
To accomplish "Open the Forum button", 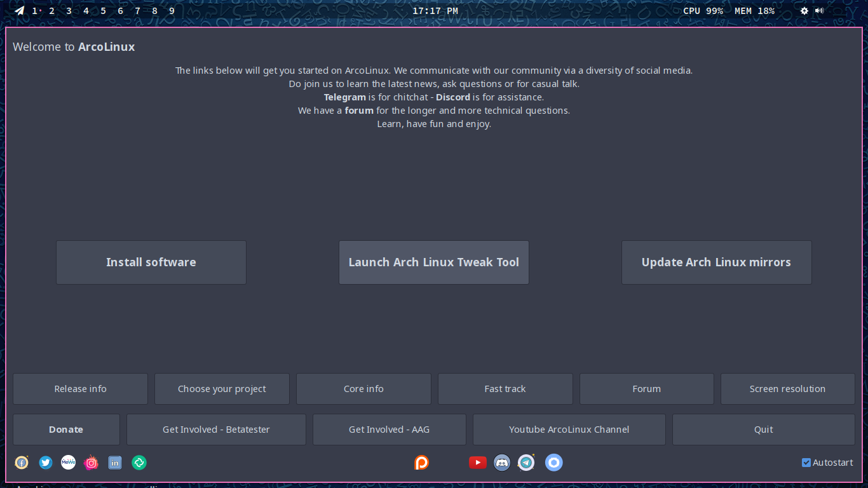I will pyautogui.click(x=647, y=389).
